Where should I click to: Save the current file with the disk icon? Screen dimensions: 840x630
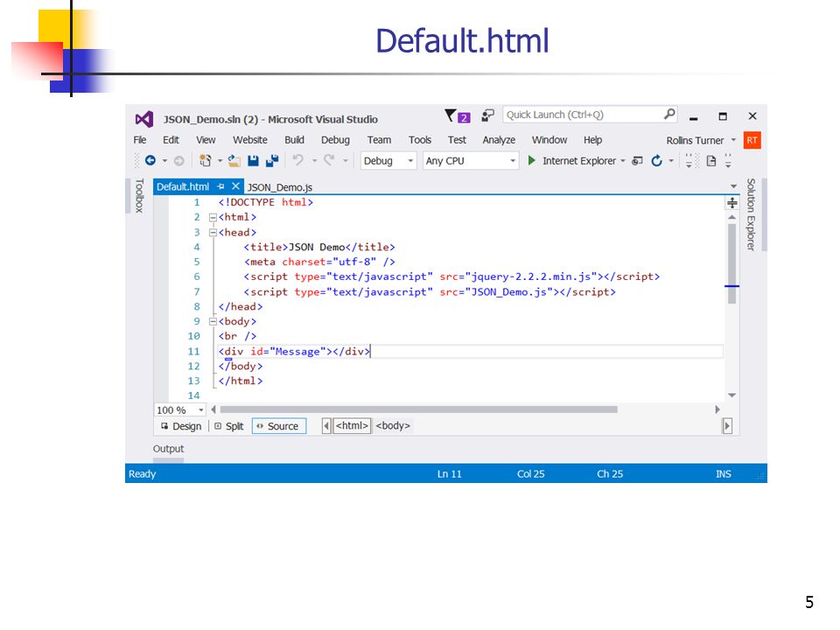click(x=253, y=160)
